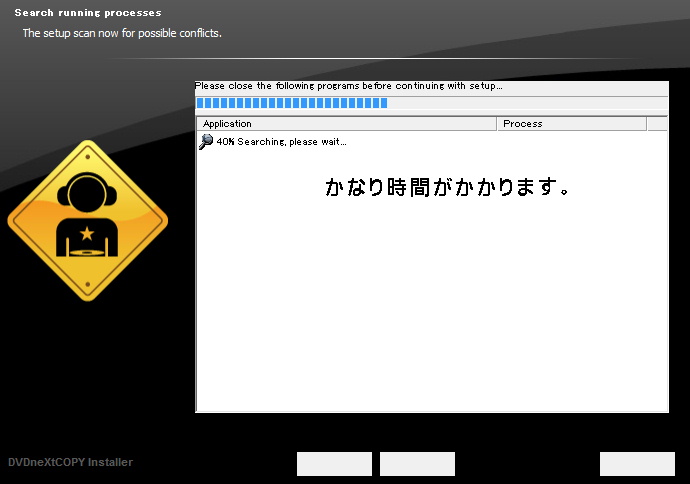Sort by the Application column header
Screen dimensions: 690x484
coord(346,124)
